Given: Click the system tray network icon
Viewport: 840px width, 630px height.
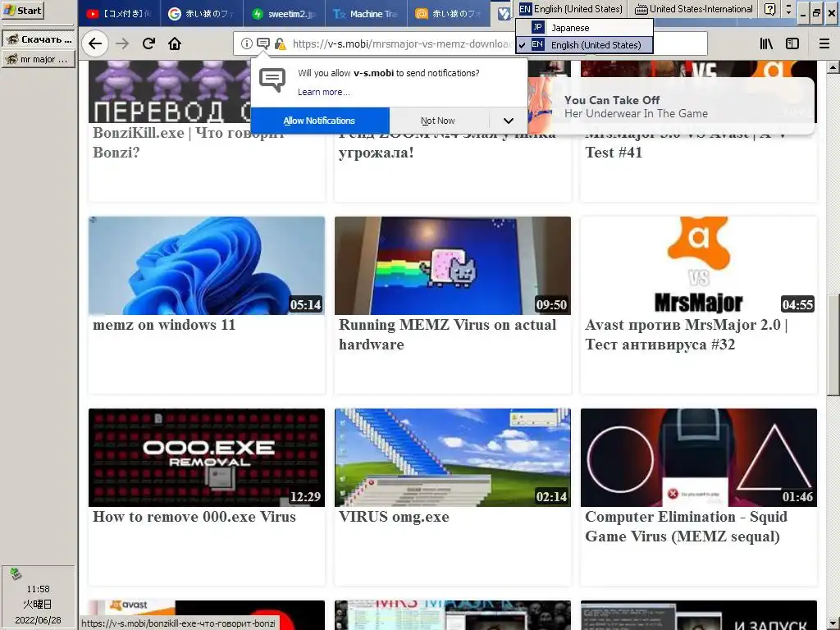Looking at the screenshot, I should [x=16, y=573].
